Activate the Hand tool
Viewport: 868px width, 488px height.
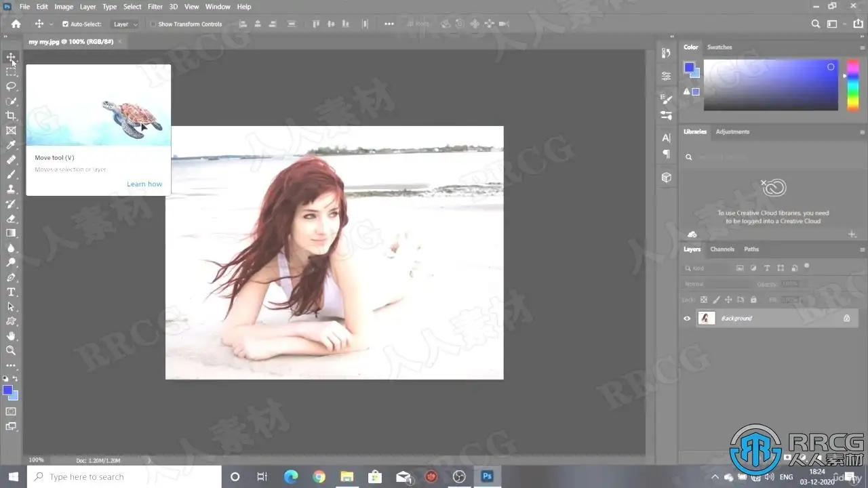tap(11, 335)
